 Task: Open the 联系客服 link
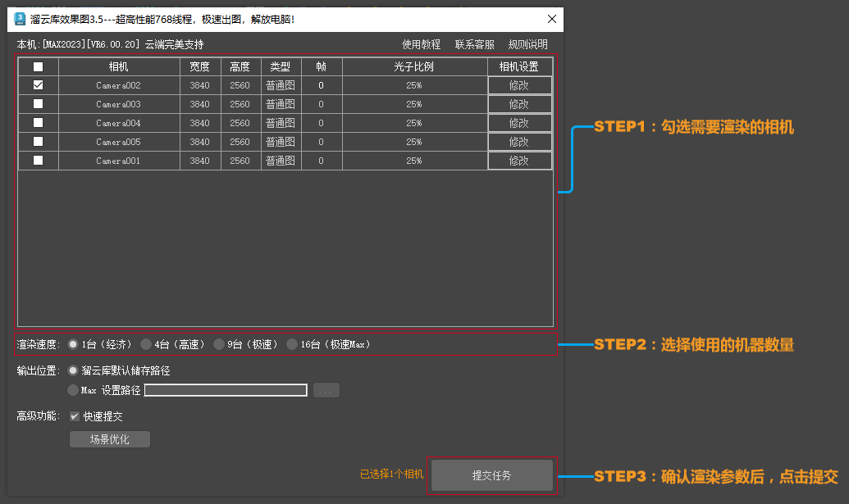[474, 44]
